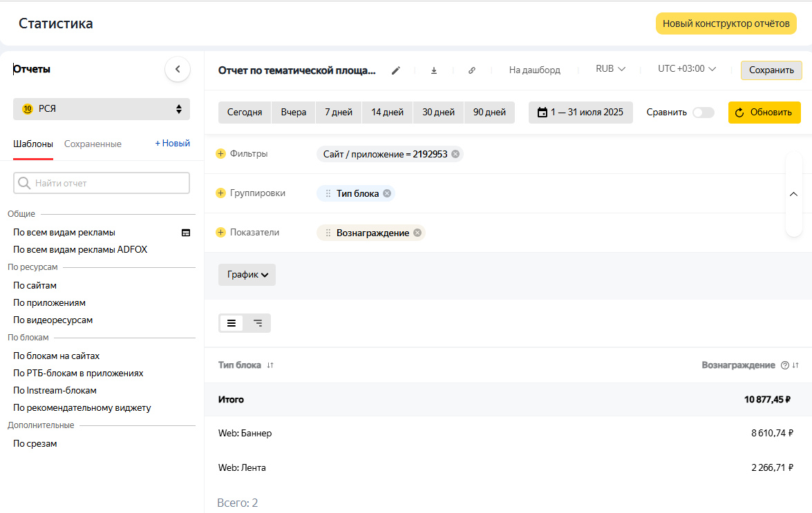The height and width of the screenshot is (513, 812).
Task: Click the plus icon next to Фильтры
Action: click(x=221, y=154)
